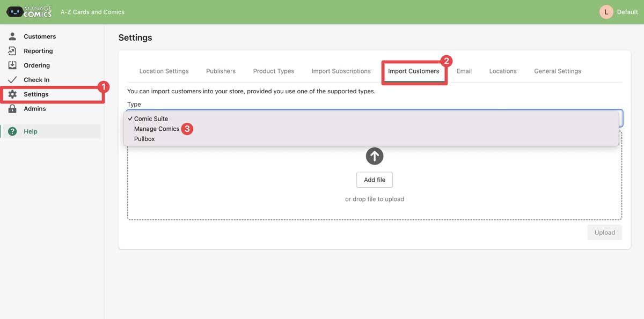
Task: Select the Import Customers tab
Action: pyautogui.click(x=413, y=71)
